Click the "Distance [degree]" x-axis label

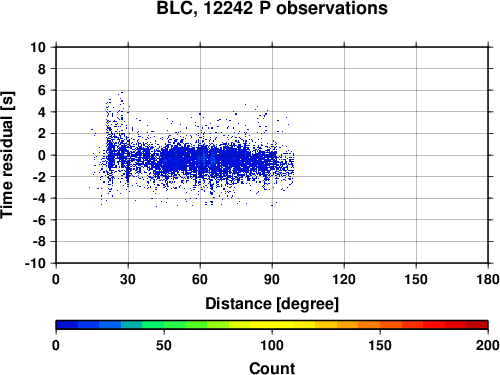coord(272,304)
